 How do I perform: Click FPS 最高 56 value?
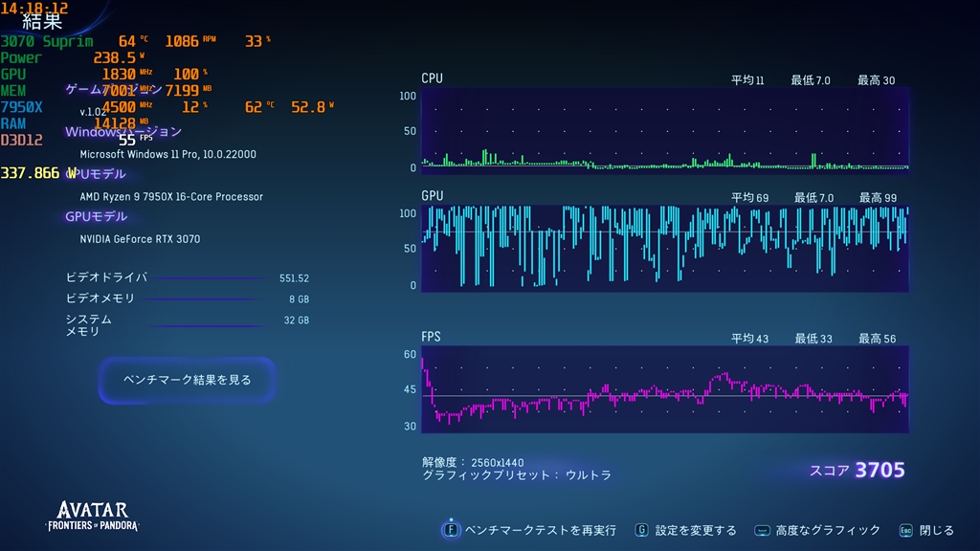(x=877, y=339)
